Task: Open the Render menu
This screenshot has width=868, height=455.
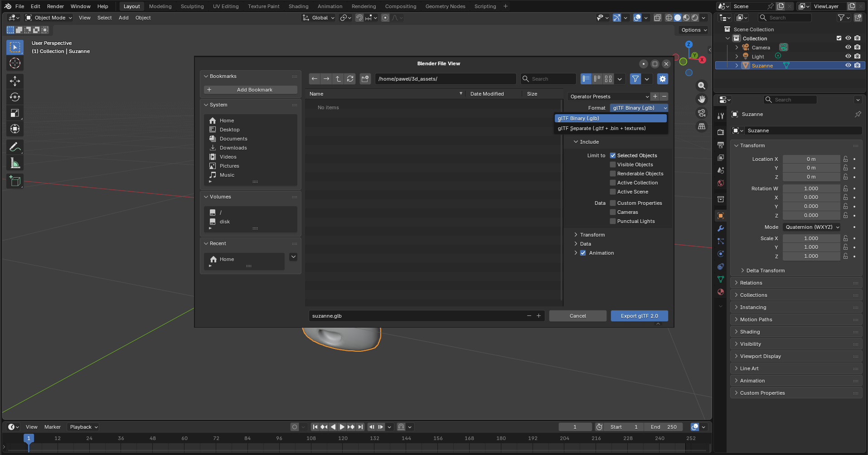Action: coord(55,6)
